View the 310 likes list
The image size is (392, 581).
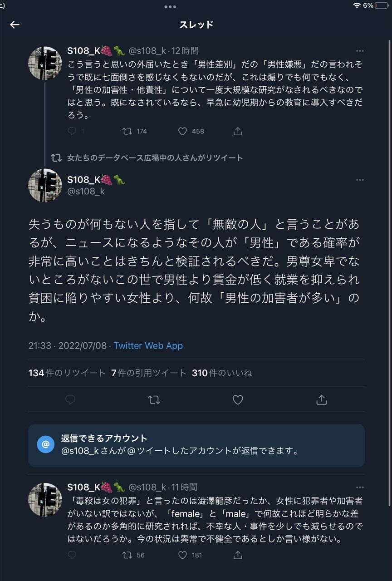[x=222, y=373]
